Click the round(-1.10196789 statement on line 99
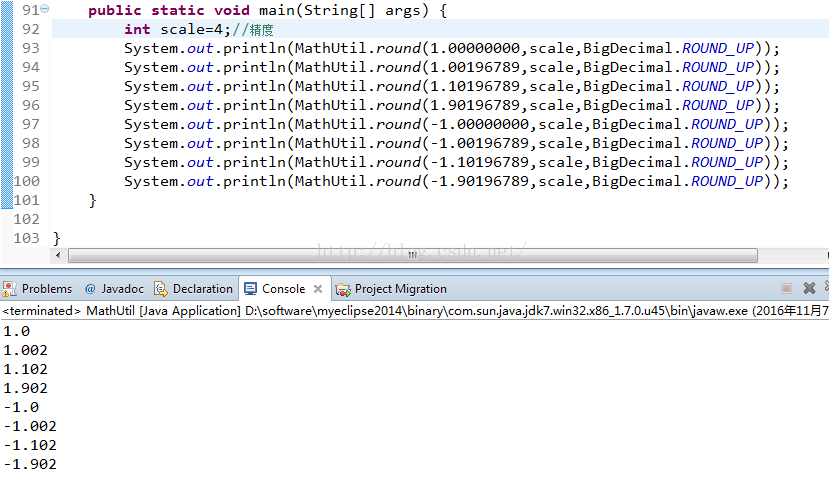Screen dimensions: 834x486 point(456,162)
